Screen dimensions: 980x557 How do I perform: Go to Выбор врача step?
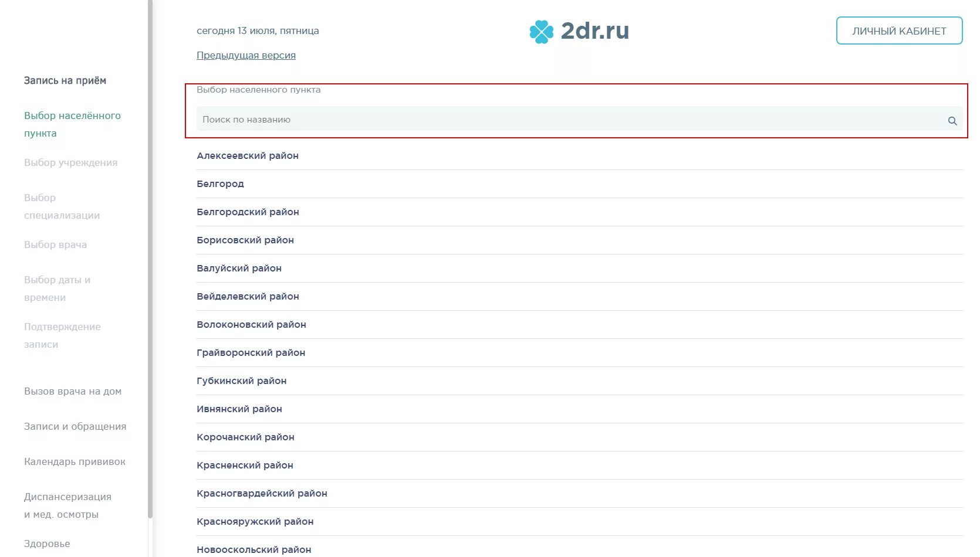[55, 244]
